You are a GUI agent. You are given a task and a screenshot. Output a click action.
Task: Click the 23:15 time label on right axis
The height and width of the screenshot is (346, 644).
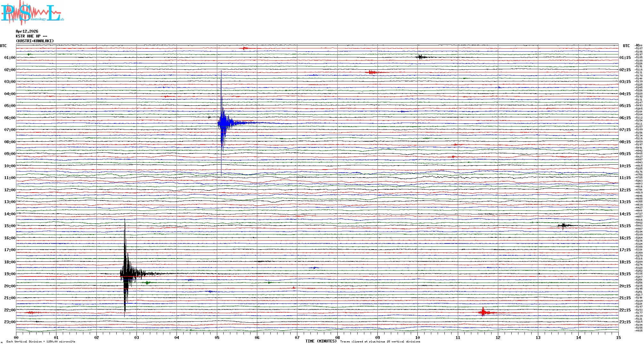[625, 322]
